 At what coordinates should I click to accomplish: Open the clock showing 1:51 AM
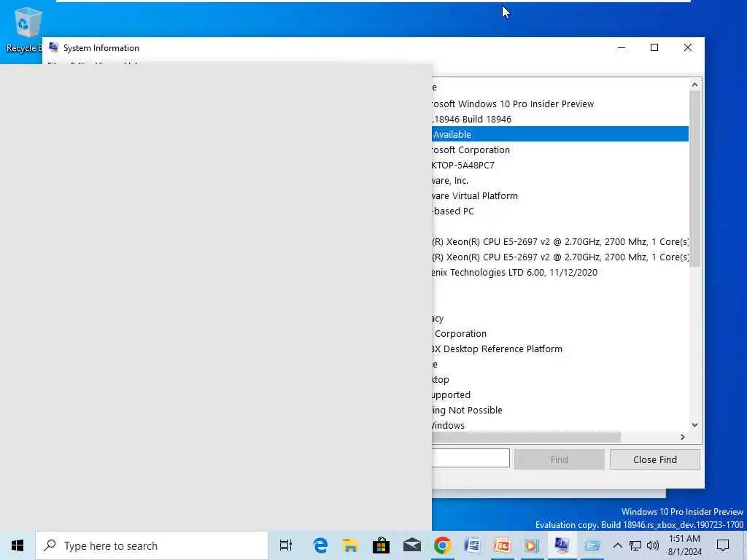tap(684, 545)
